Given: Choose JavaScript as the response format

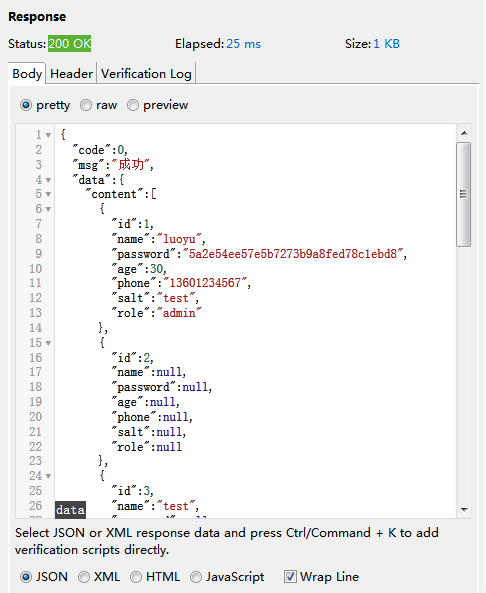Looking at the screenshot, I should tap(196, 577).
